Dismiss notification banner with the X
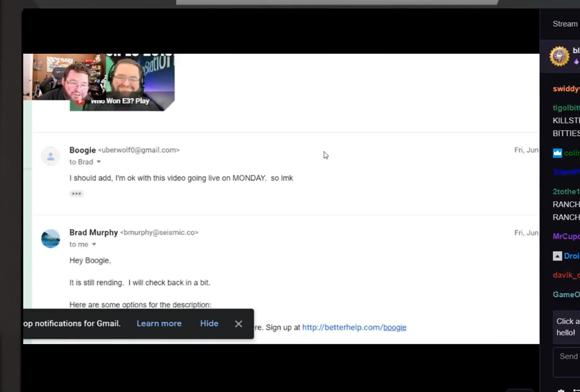The image size is (580, 392). (x=239, y=324)
